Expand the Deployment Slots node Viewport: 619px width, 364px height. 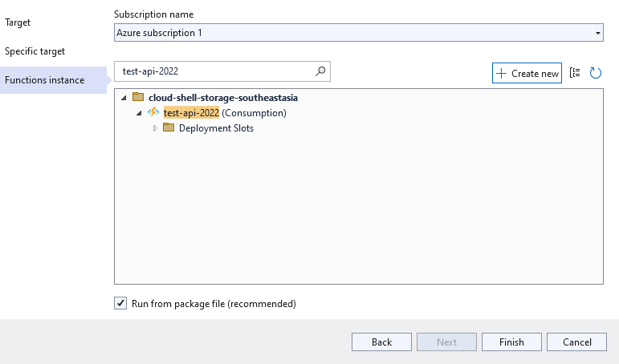tap(155, 128)
